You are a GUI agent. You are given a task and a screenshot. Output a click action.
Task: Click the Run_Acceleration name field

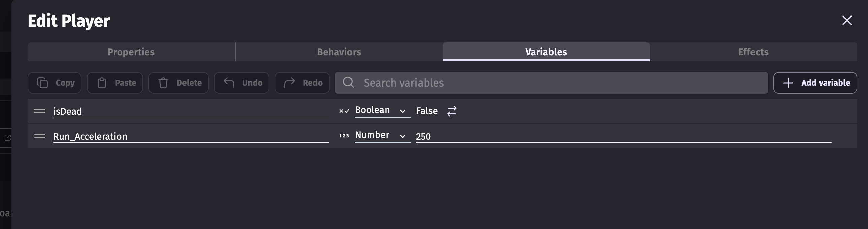(190, 136)
